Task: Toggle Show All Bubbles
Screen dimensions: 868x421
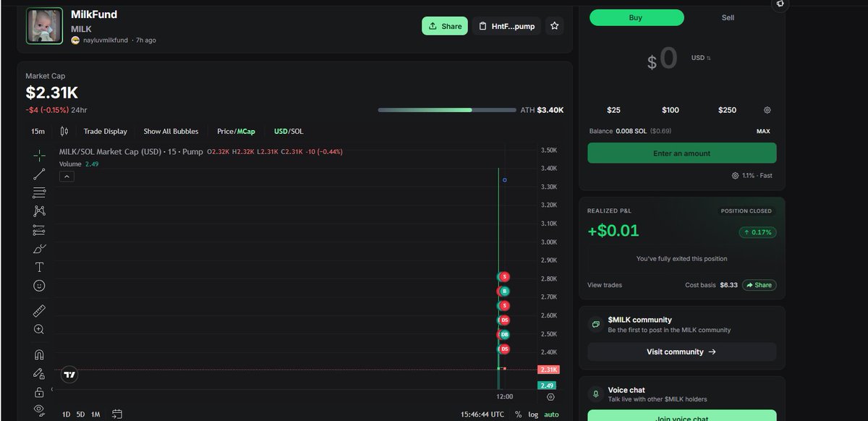Action: [171, 131]
